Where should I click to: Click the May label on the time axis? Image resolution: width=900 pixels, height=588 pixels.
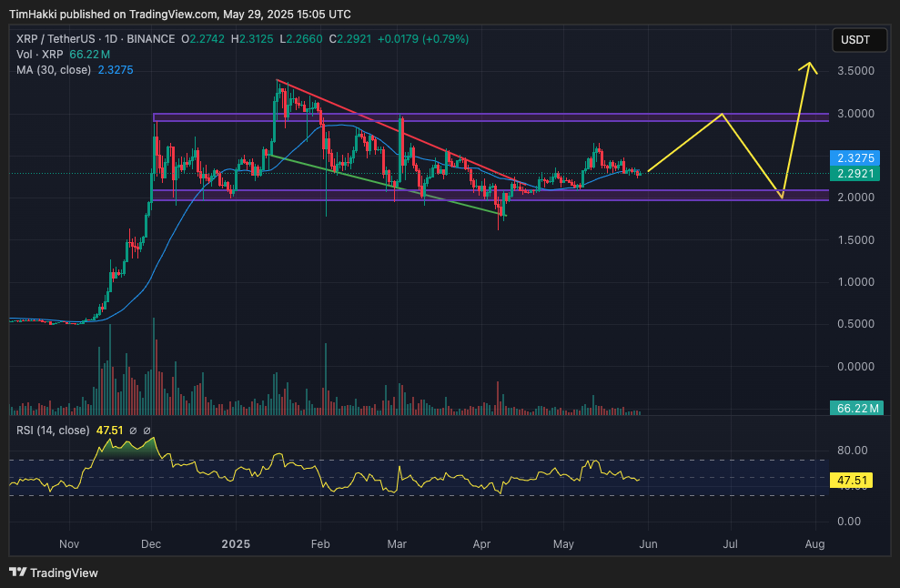click(563, 543)
